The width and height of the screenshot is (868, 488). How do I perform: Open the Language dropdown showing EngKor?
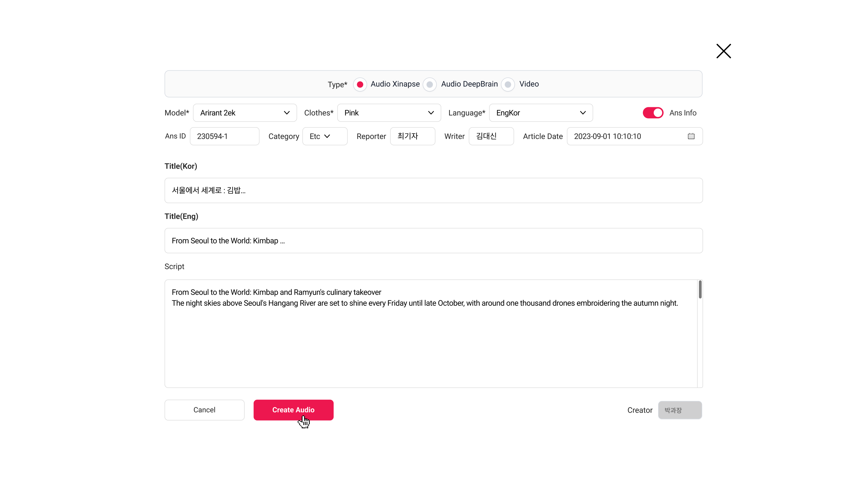[x=540, y=113]
